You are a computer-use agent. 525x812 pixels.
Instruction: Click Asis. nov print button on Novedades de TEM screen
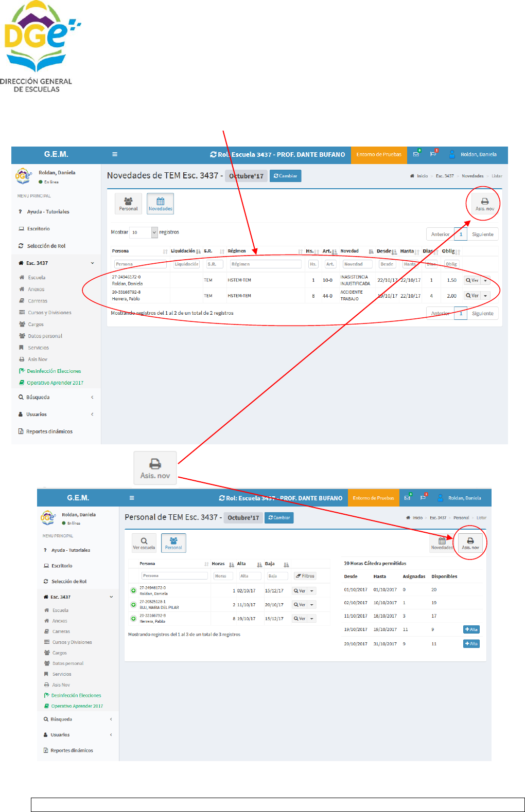coord(484,204)
